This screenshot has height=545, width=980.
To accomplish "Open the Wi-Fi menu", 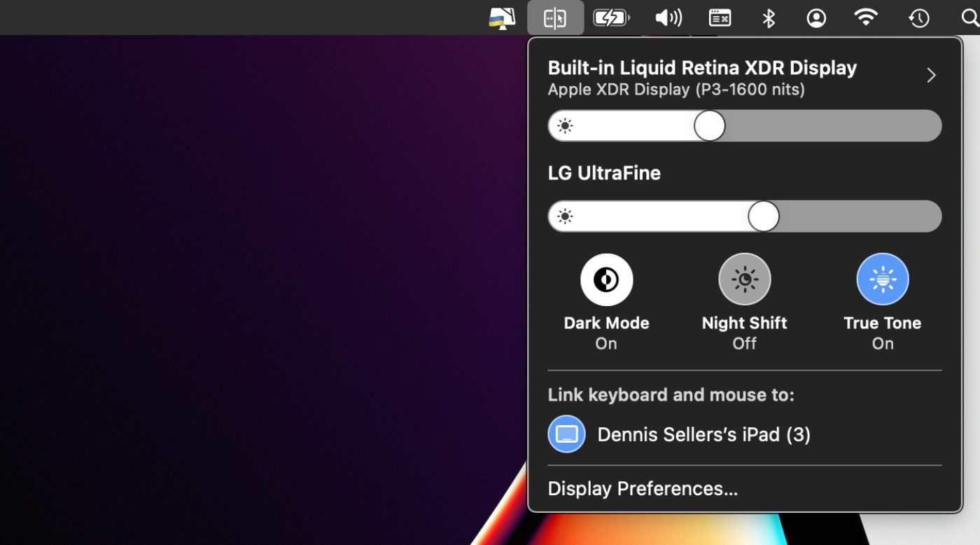I will click(x=866, y=18).
